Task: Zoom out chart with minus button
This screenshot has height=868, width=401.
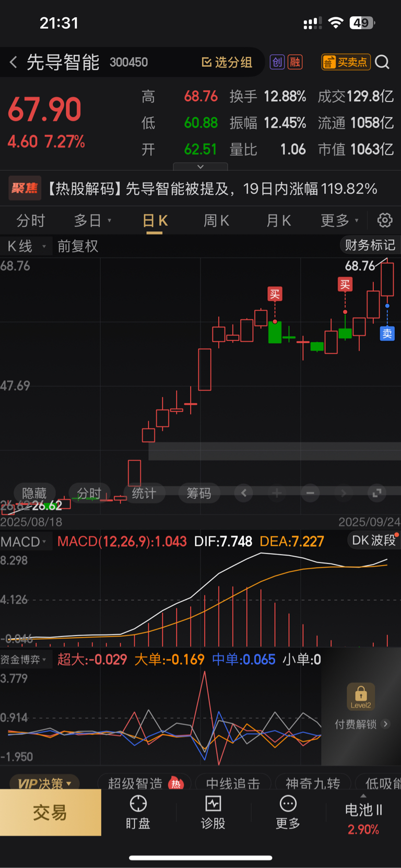Action: click(x=310, y=493)
